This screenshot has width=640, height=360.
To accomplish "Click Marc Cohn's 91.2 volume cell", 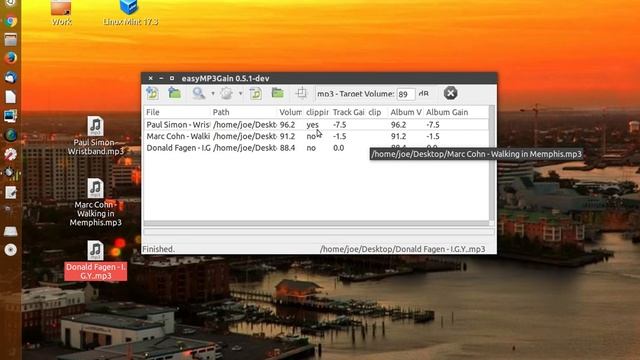I will (287, 136).
